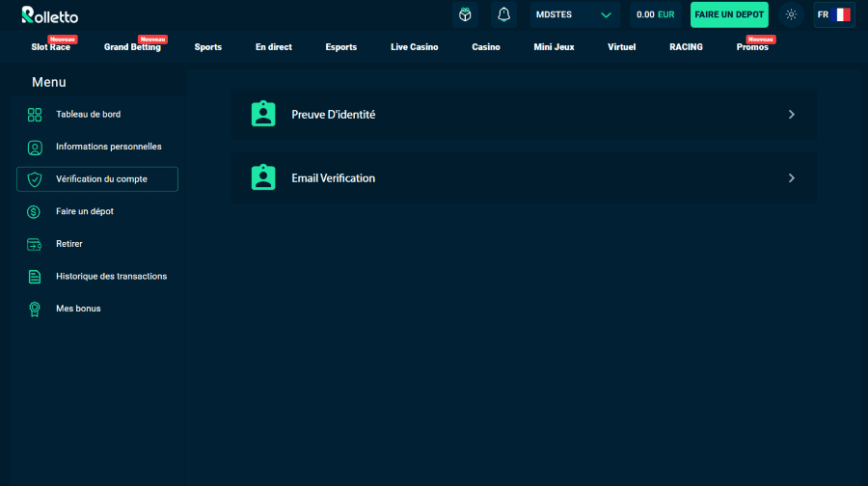Toggle light/dark theme sun icon
This screenshot has height=486, width=868.
coord(791,14)
